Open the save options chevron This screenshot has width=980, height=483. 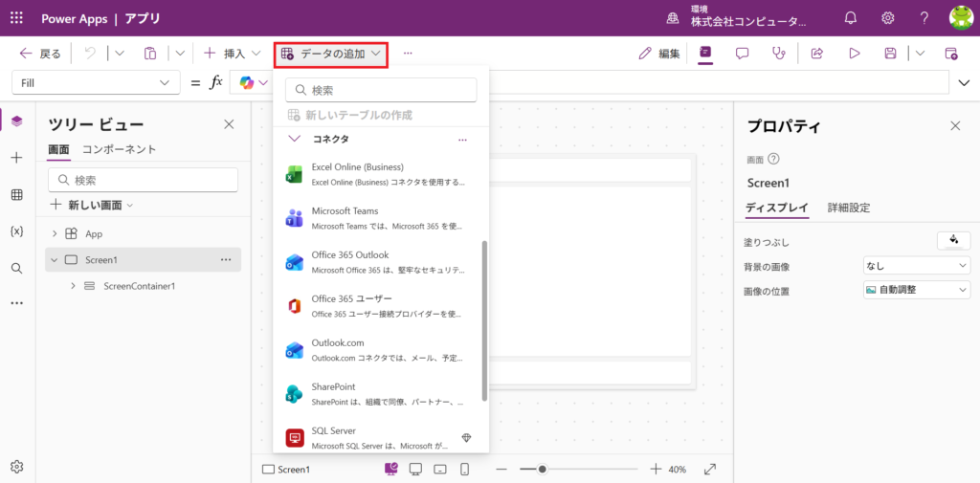(920, 54)
